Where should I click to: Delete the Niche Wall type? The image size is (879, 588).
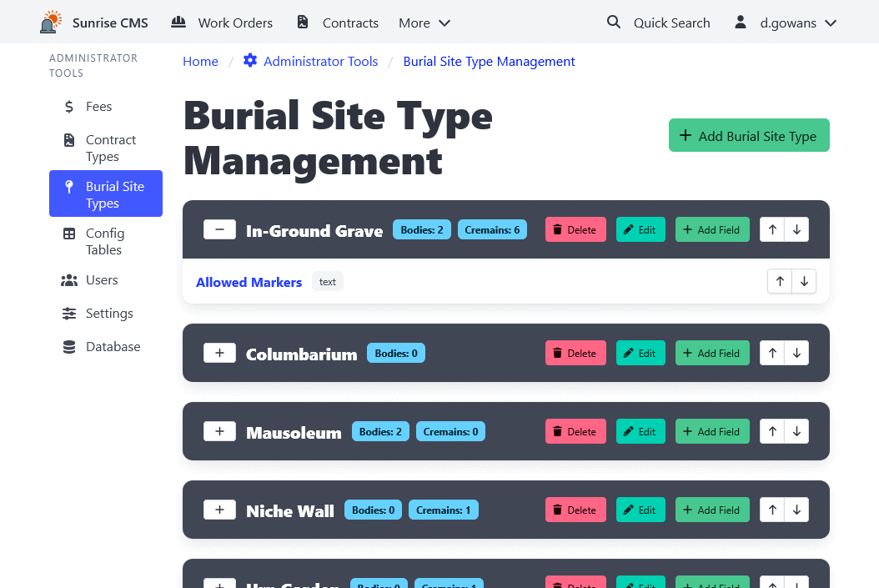click(575, 510)
